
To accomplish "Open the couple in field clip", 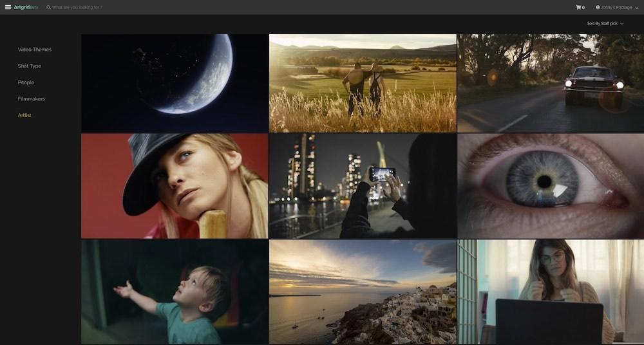I will point(363,83).
